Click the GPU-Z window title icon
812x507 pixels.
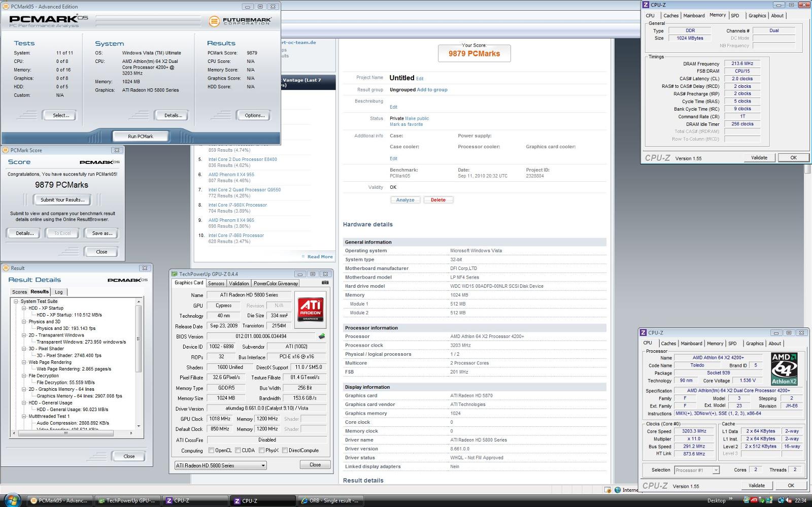pos(175,274)
